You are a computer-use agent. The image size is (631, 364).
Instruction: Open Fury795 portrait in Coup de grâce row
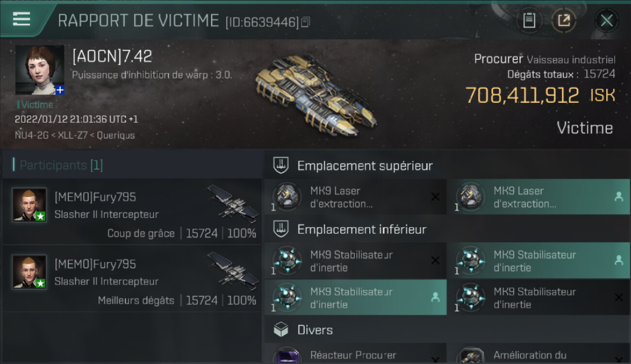29,205
